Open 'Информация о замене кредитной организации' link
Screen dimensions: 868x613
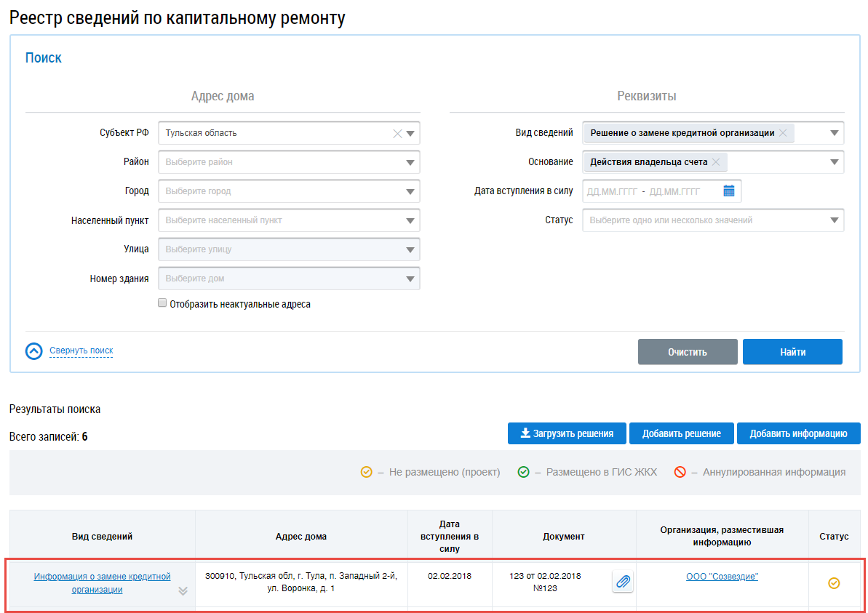coord(102,583)
